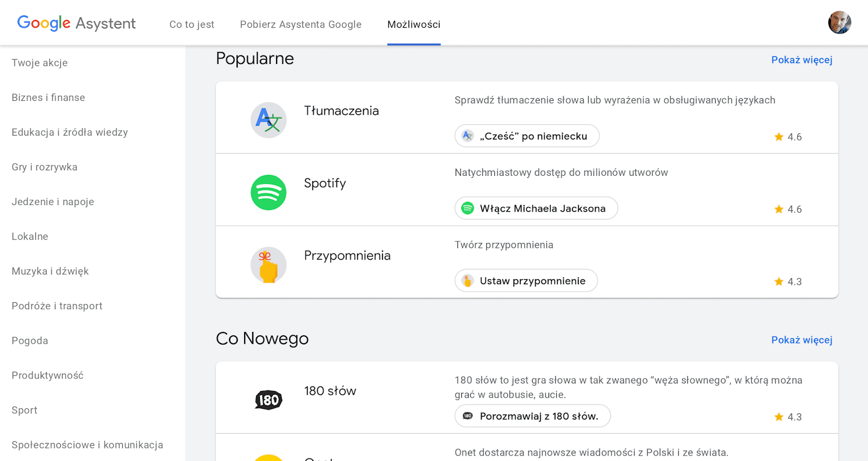Viewport: 868px width, 461px height.
Task: Open the Spotify title
Action: pos(325,183)
